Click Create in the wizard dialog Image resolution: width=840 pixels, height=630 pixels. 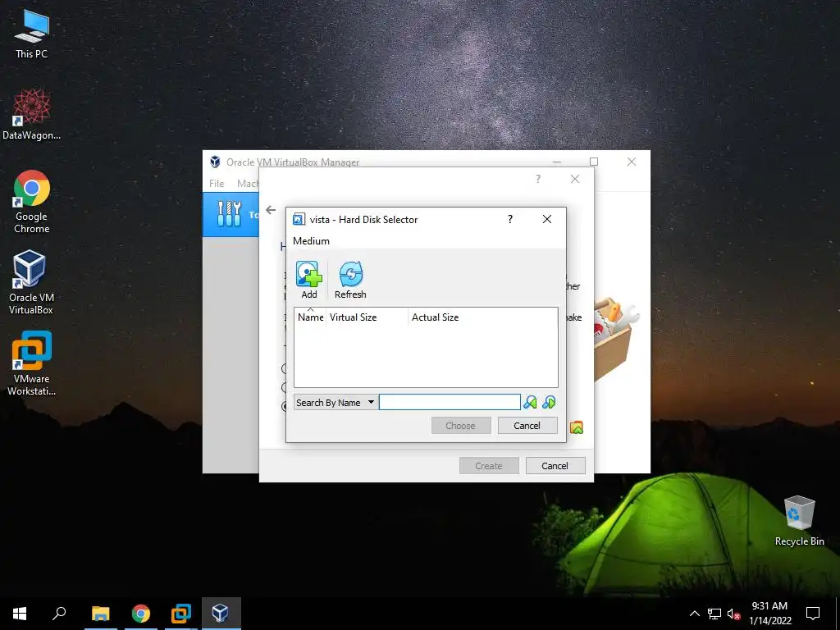(489, 466)
